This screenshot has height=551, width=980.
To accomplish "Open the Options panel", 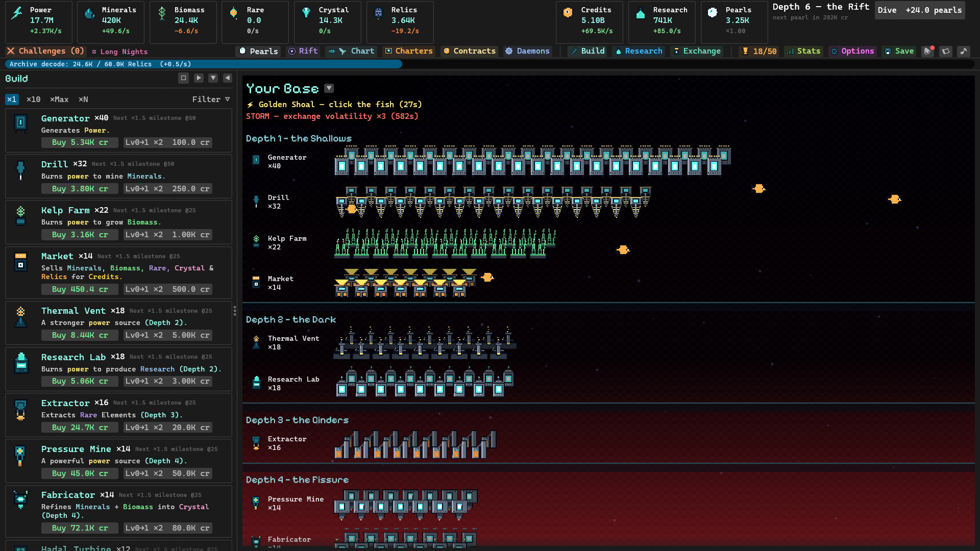I will click(x=852, y=51).
